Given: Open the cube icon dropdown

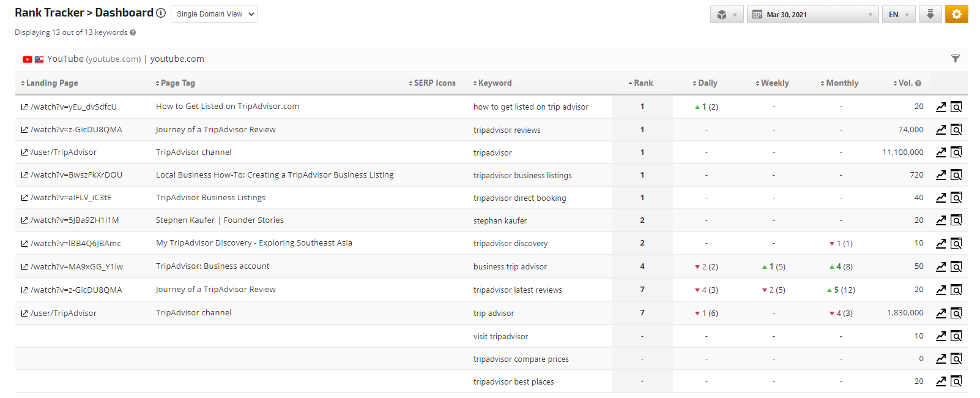Looking at the screenshot, I should [x=726, y=14].
